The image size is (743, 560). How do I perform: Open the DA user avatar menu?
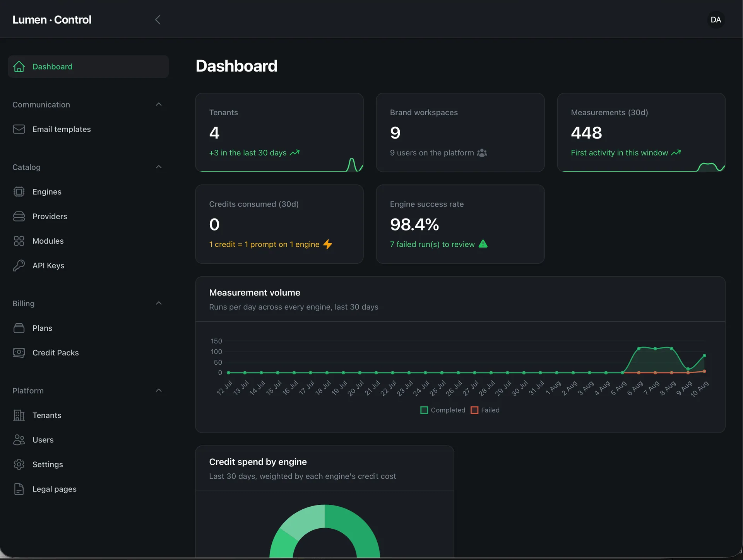(x=716, y=20)
